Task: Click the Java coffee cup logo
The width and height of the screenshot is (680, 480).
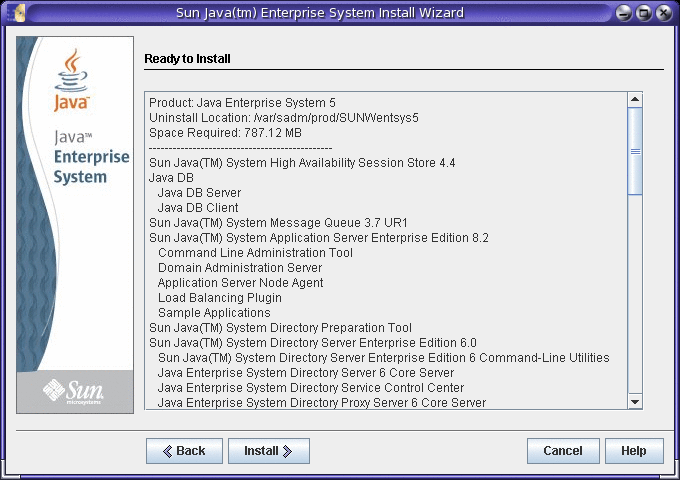Action: pyautogui.click(x=72, y=80)
